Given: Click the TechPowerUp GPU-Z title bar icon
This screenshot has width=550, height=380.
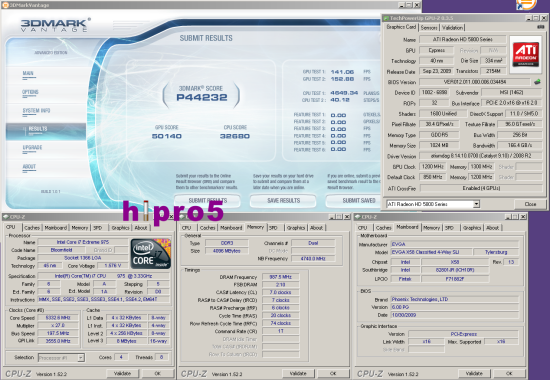Looking at the screenshot, I should [x=386, y=18].
